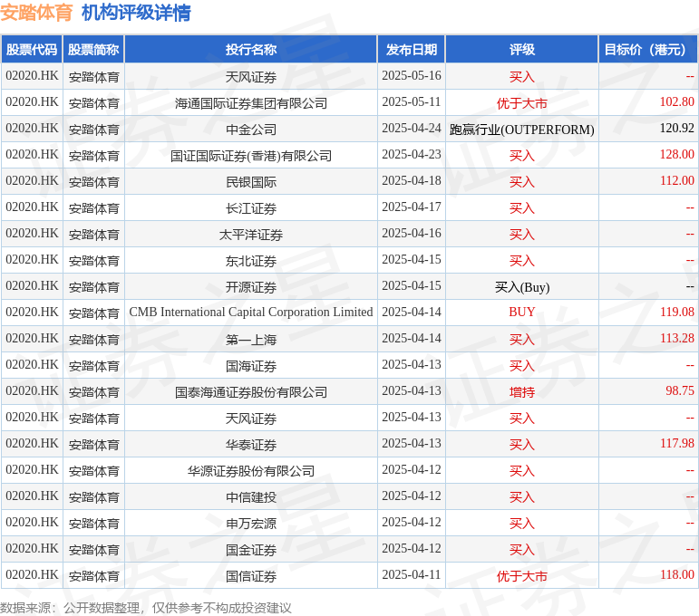Select the 国海证券 cell
The height and width of the screenshot is (616, 699).
point(251,366)
